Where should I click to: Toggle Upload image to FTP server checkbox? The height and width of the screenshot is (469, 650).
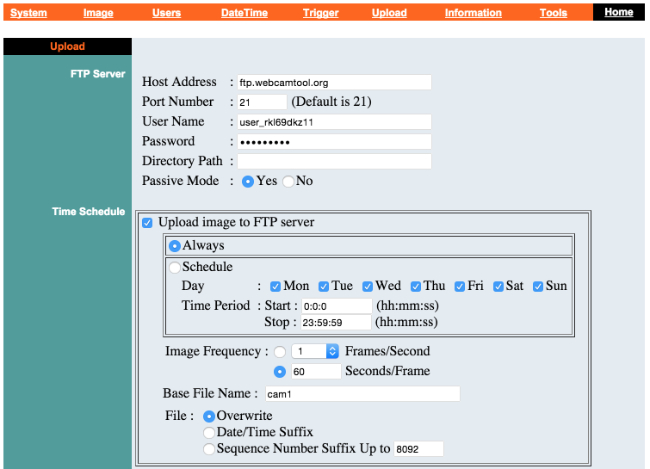(x=147, y=223)
